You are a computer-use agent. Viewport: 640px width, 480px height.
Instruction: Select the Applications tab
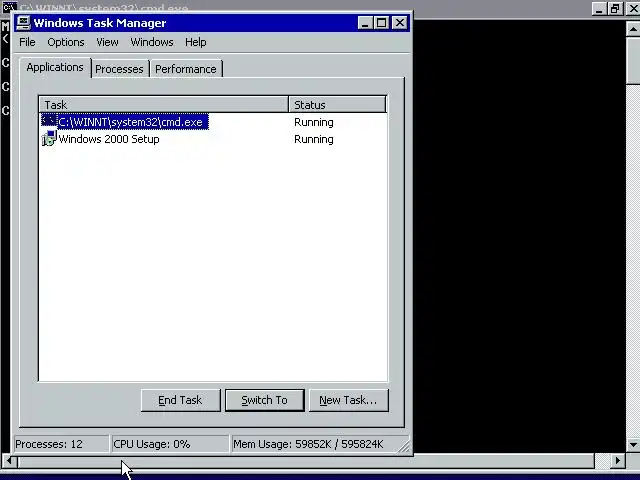(x=55, y=67)
